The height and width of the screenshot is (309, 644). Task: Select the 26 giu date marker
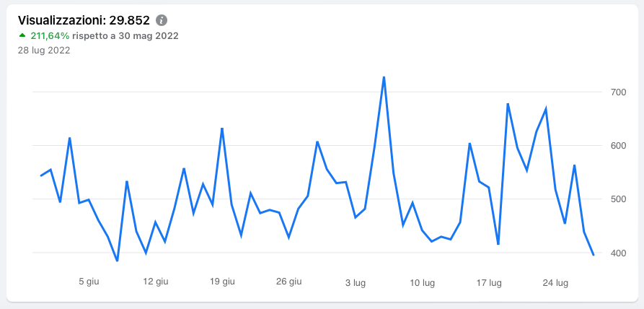[x=289, y=282]
